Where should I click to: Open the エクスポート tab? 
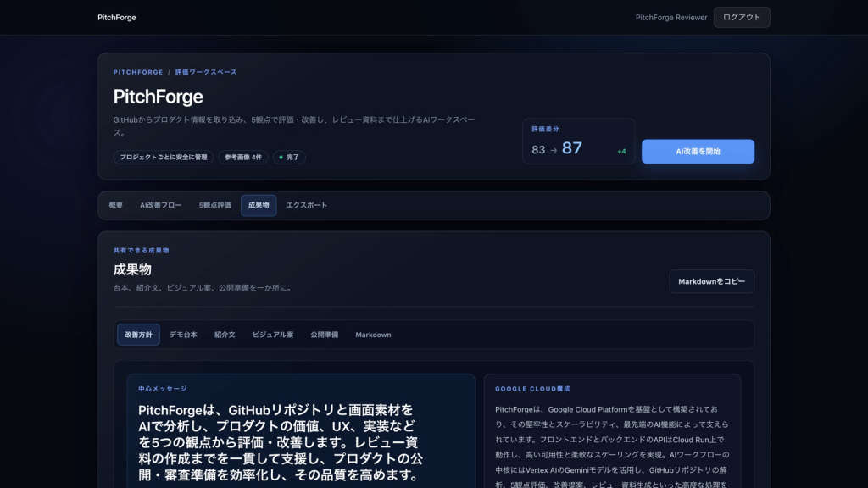click(x=307, y=205)
